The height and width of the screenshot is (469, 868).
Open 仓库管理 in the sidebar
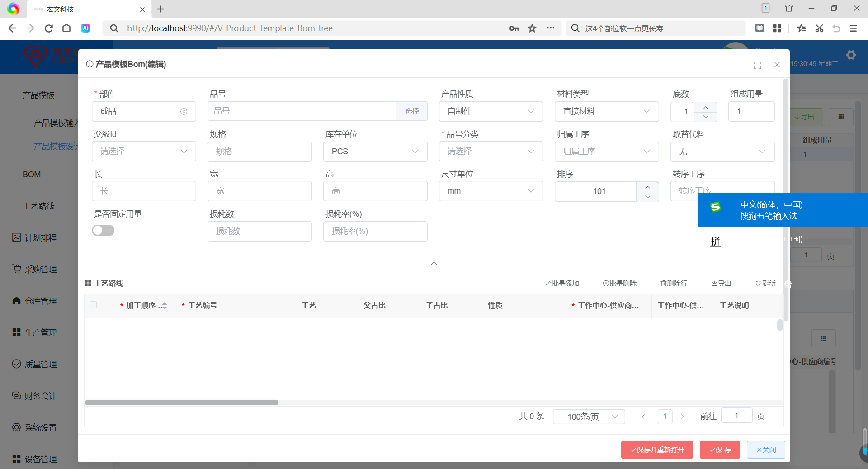34,301
